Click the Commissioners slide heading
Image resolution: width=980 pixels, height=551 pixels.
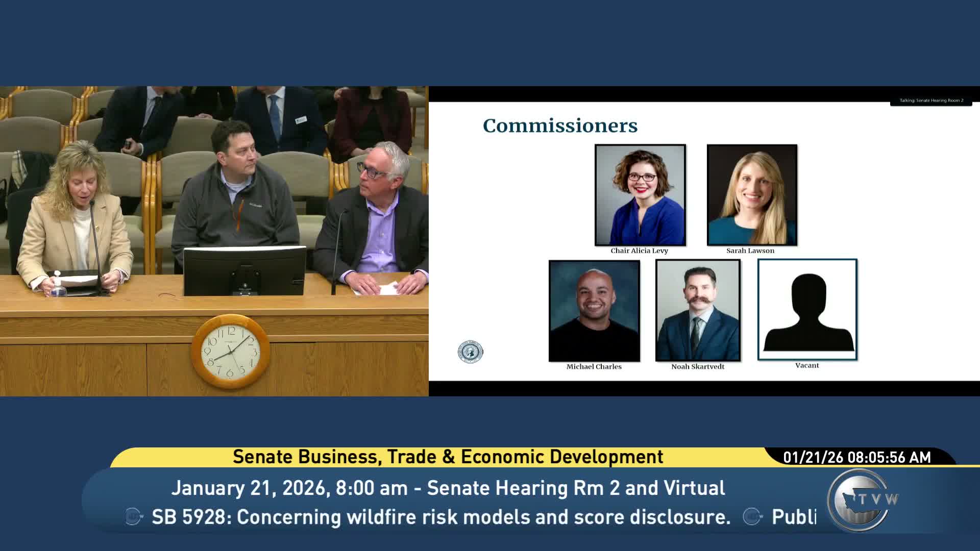pos(560,126)
